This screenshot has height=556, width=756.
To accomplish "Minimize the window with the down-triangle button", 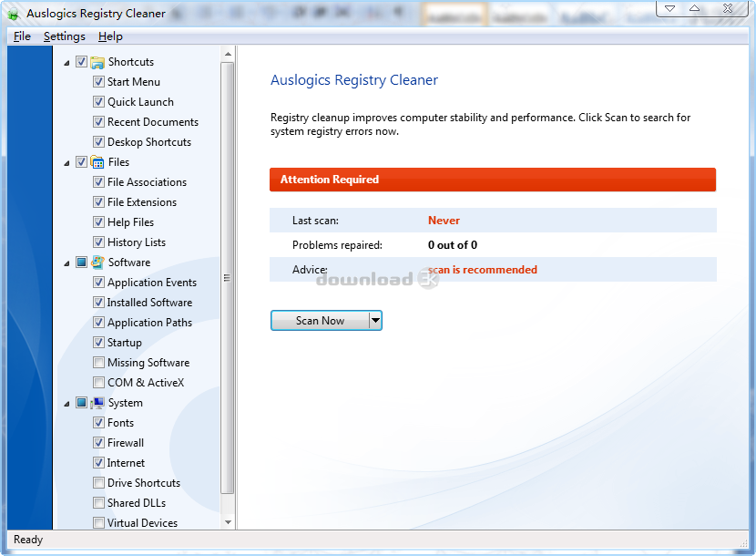I will tap(670, 8).
